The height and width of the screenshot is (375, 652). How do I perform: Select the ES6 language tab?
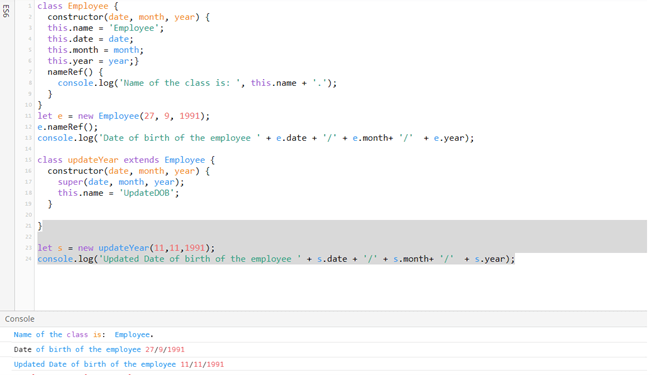coord(6,10)
